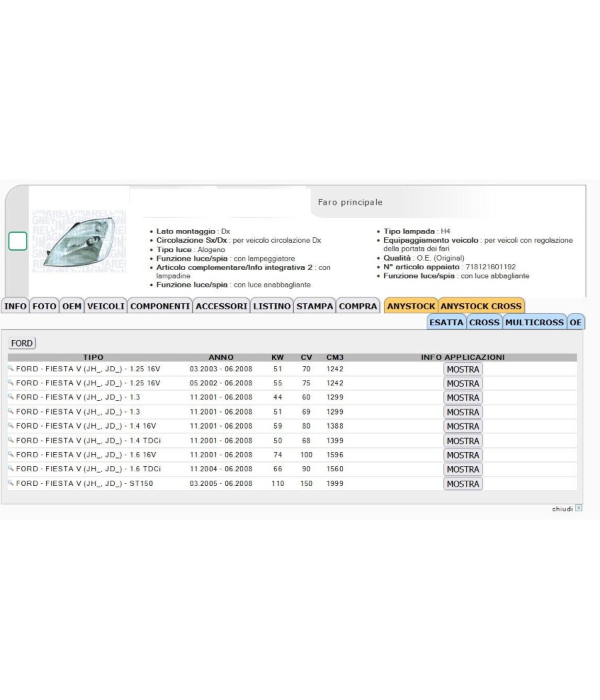
Task: Click MOSTRA for the 1.3 69 CV row
Action: click(x=463, y=412)
